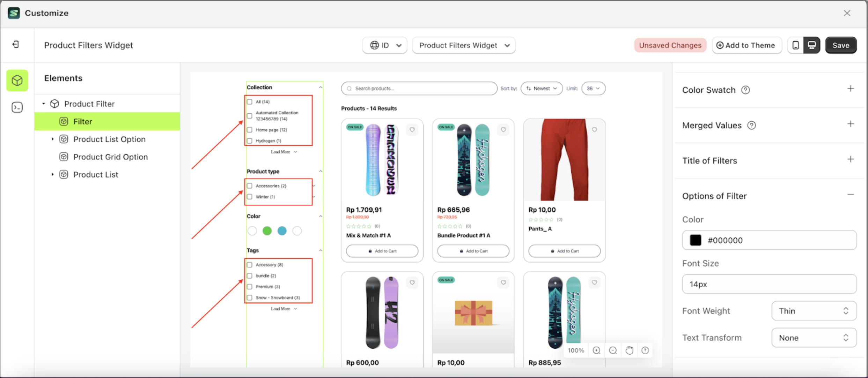Image resolution: width=868 pixels, height=378 pixels.
Task: Click the black #000000 color swatch
Action: click(695, 240)
